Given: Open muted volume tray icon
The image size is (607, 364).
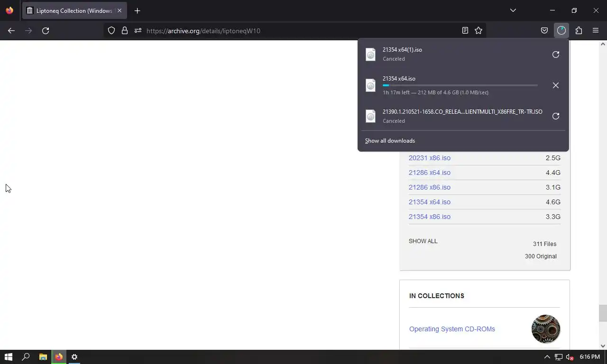Looking at the screenshot, I should [570, 357].
